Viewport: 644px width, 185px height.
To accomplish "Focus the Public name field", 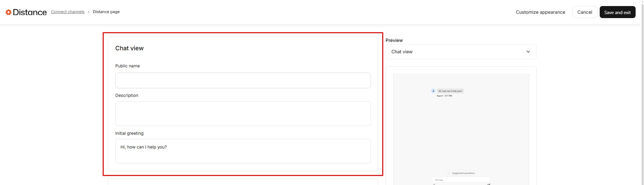I will (x=243, y=80).
